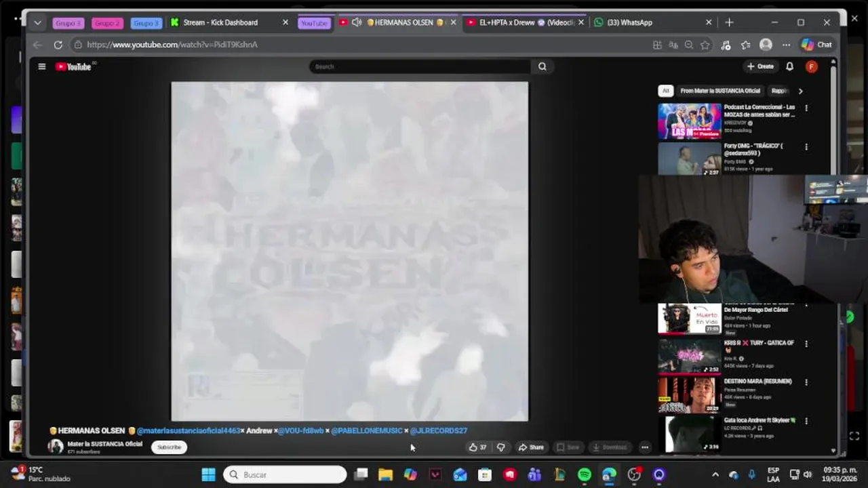Dislike the video with thumbs down

click(x=500, y=447)
